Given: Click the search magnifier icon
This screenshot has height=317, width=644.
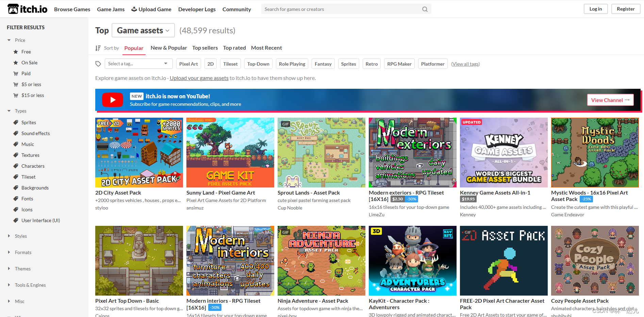Looking at the screenshot, I should coord(425,9).
